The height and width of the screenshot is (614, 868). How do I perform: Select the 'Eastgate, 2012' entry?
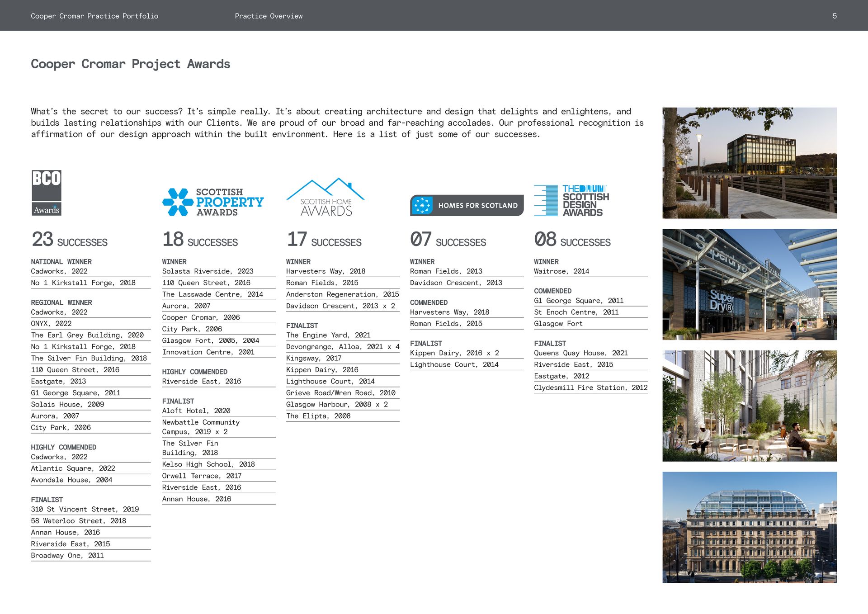(561, 376)
